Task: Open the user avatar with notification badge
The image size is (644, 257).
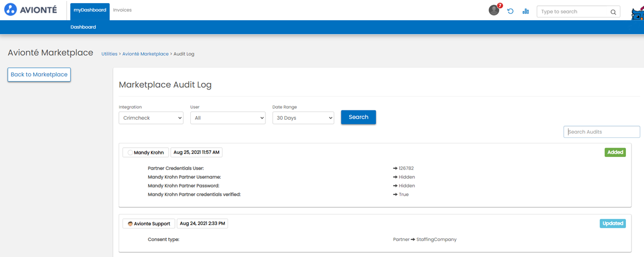Action: (x=495, y=10)
